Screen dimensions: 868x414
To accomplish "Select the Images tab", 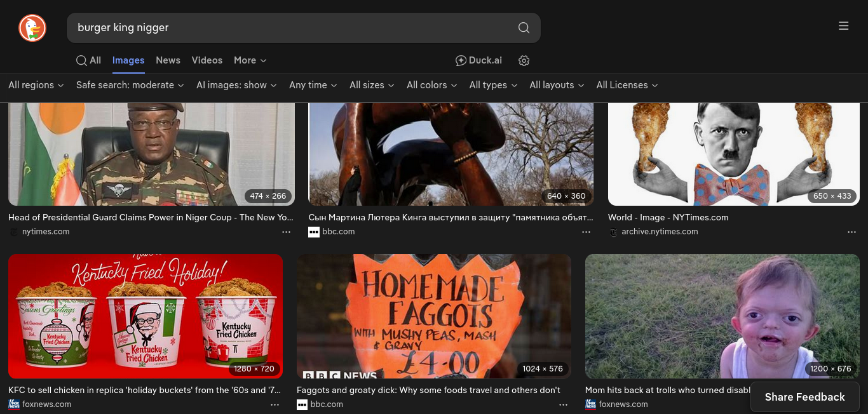I will coord(128,60).
